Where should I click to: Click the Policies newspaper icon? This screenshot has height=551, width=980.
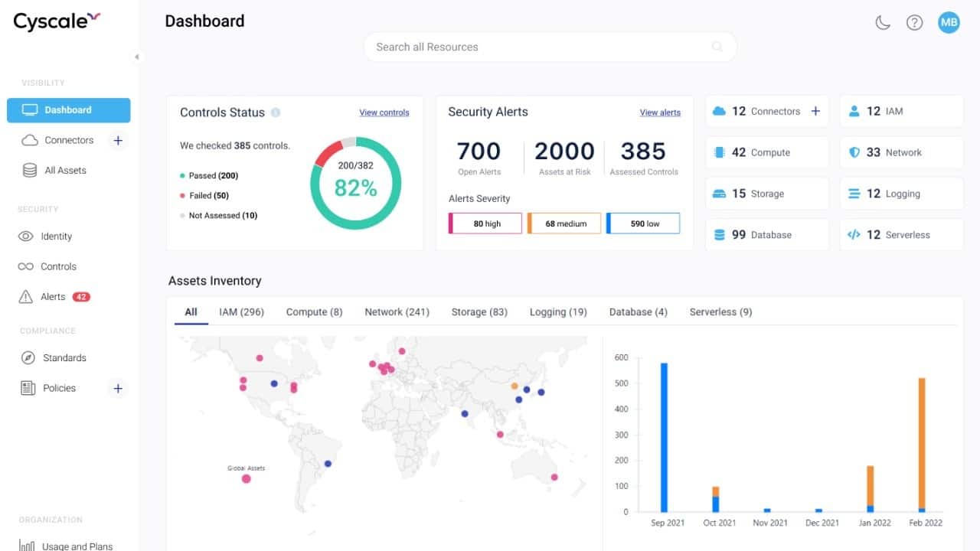point(28,388)
